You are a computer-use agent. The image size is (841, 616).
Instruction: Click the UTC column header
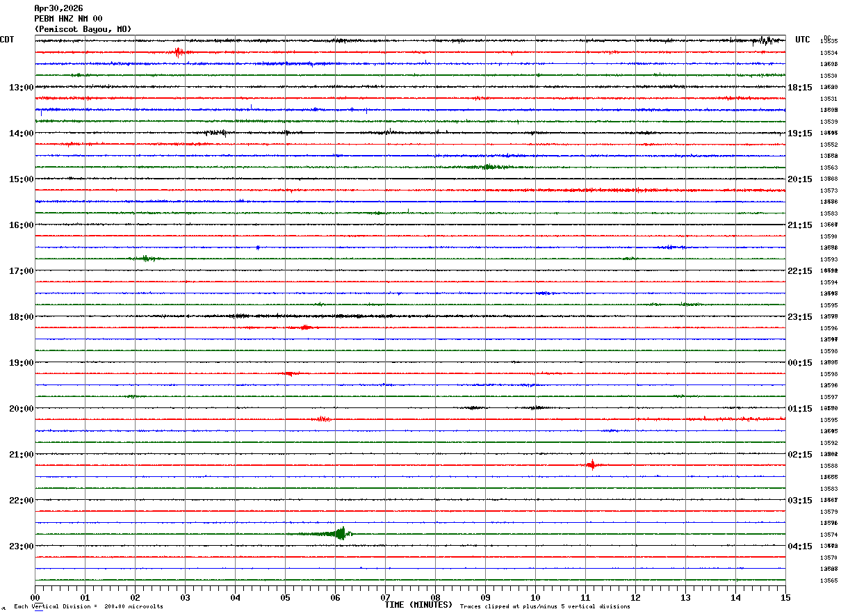803,40
